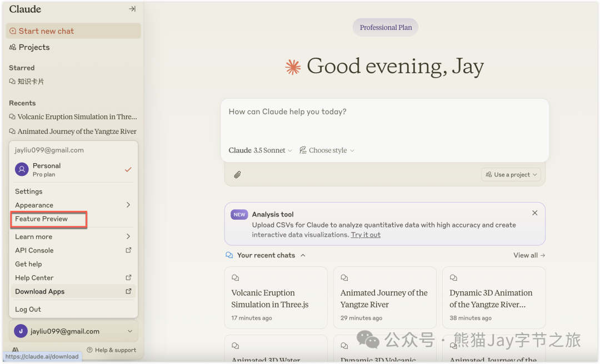Start a new chat
This screenshot has width=600, height=364.
[x=46, y=31]
